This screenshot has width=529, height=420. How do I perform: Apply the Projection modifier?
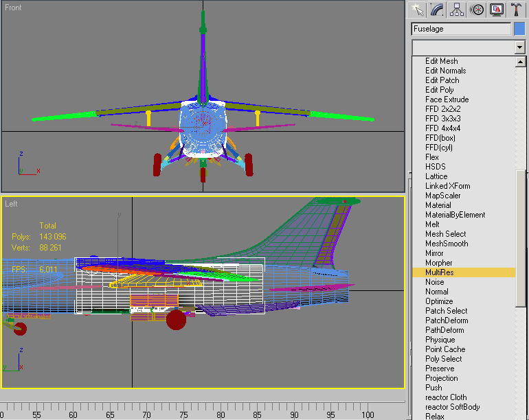pos(442,378)
